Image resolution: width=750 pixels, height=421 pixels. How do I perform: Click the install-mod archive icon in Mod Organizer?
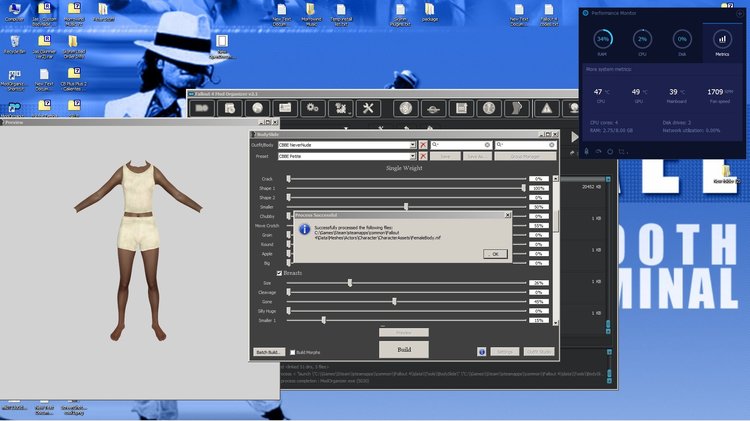pyautogui.click(x=230, y=109)
